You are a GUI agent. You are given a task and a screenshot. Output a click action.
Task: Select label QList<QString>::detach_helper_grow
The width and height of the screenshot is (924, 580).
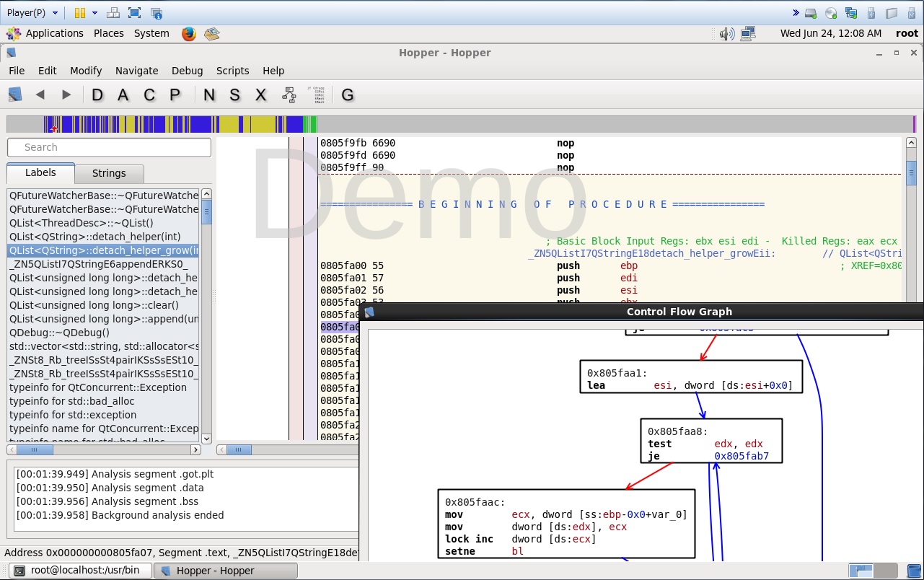point(103,250)
